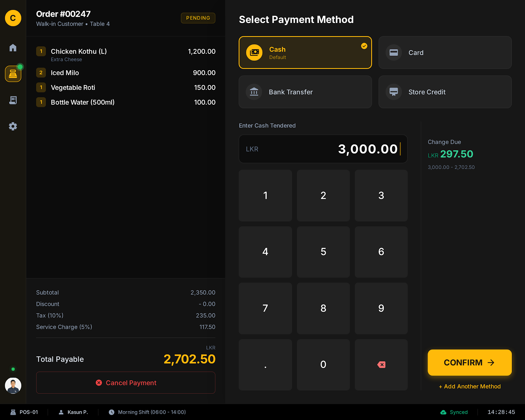
Task: Click the PENDING status badge
Action: pyautogui.click(x=198, y=18)
